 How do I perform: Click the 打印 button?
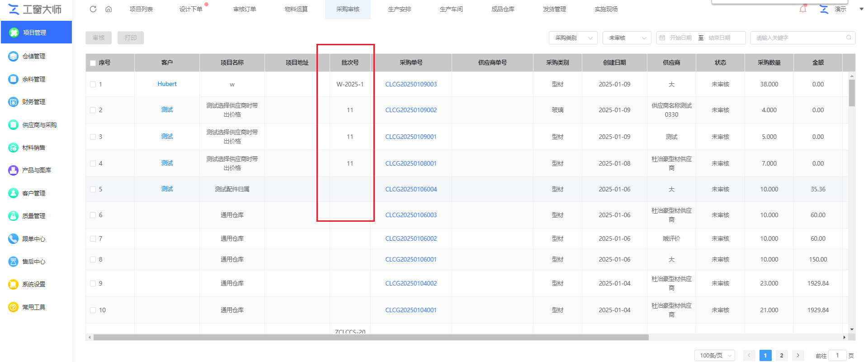pos(131,38)
